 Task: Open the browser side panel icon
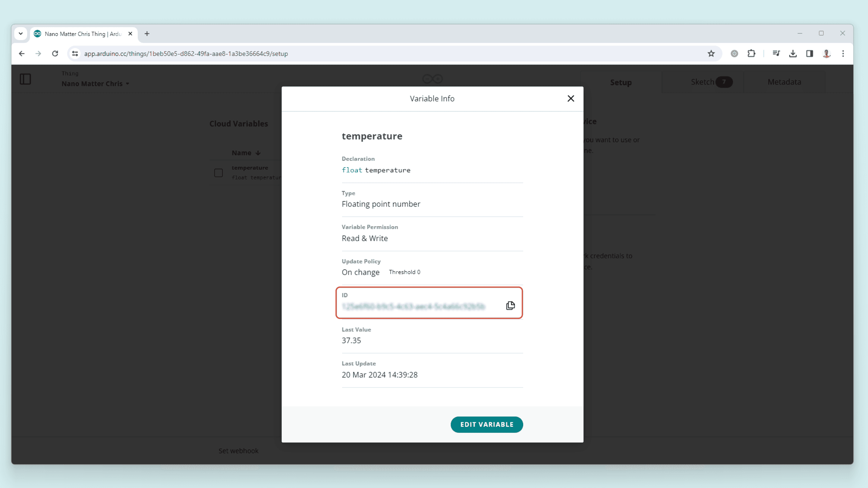coord(809,54)
